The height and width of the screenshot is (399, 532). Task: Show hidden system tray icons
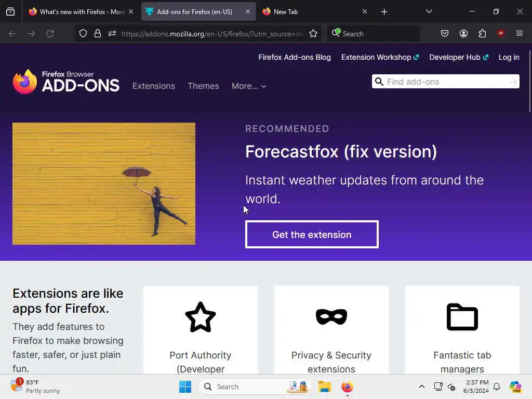(422, 387)
